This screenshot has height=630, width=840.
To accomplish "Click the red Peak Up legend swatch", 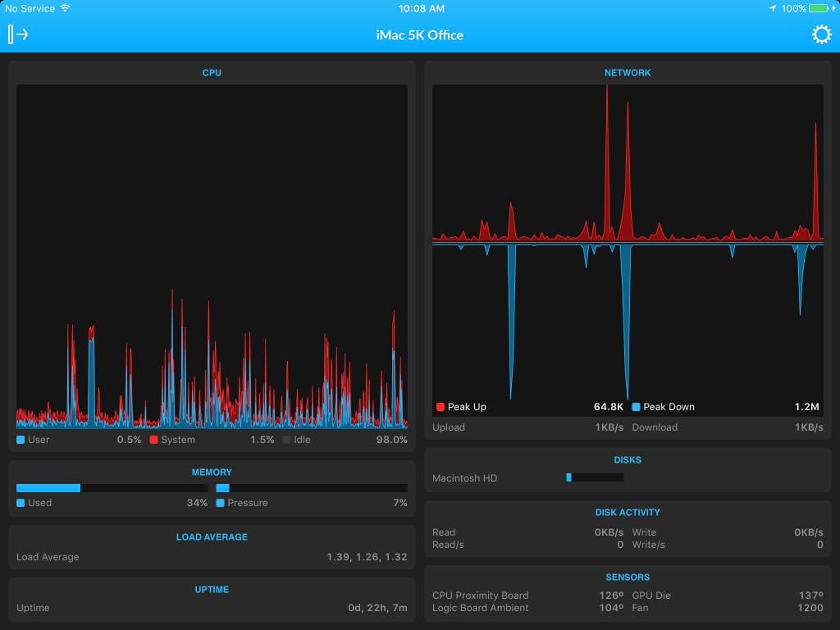I will point(440,406).
